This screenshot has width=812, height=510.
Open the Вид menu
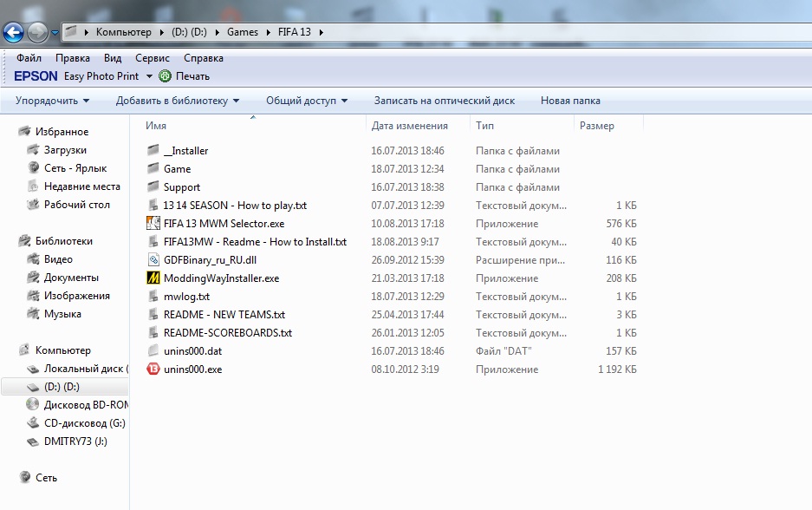(x=113, y=58)
